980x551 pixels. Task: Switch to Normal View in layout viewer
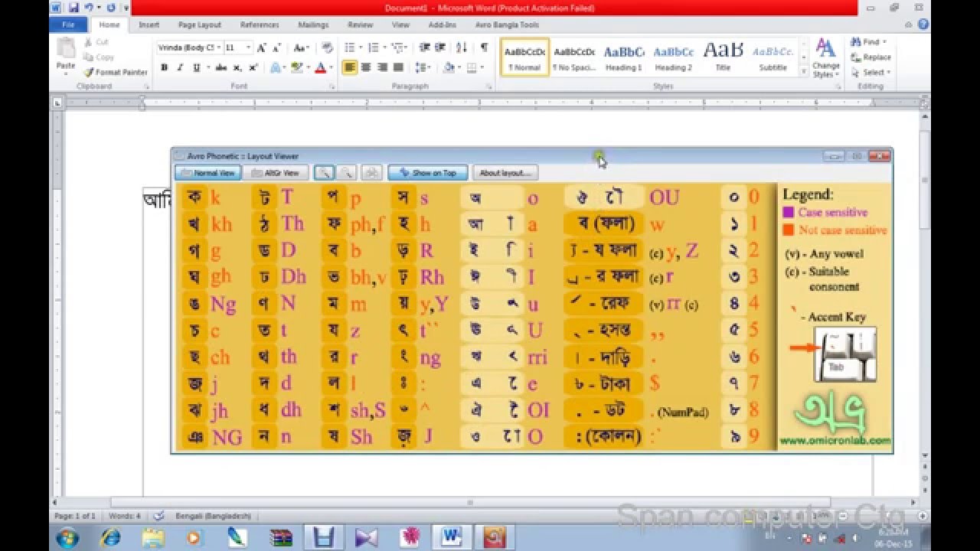pos(208,173)
